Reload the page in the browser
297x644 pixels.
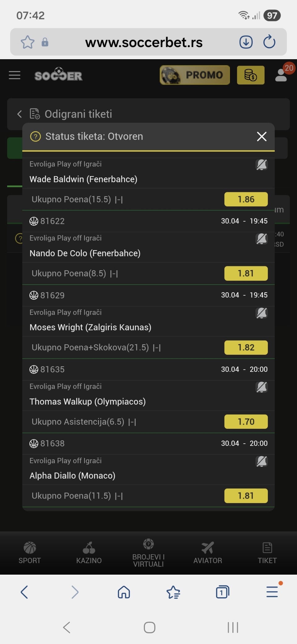[269, 42]
